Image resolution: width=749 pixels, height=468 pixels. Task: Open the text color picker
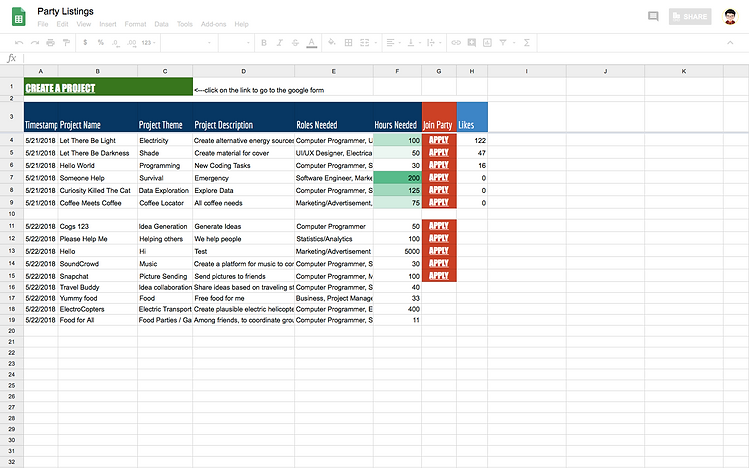[x=311, y=43]
